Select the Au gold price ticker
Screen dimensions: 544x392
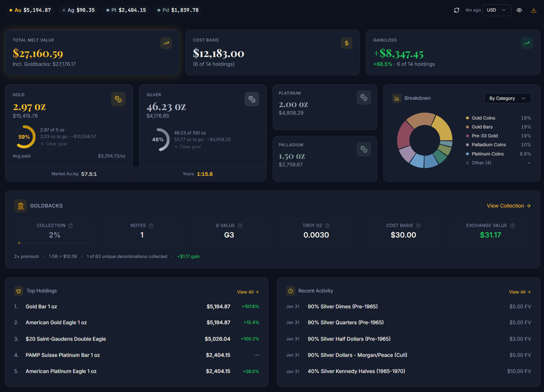30,10
